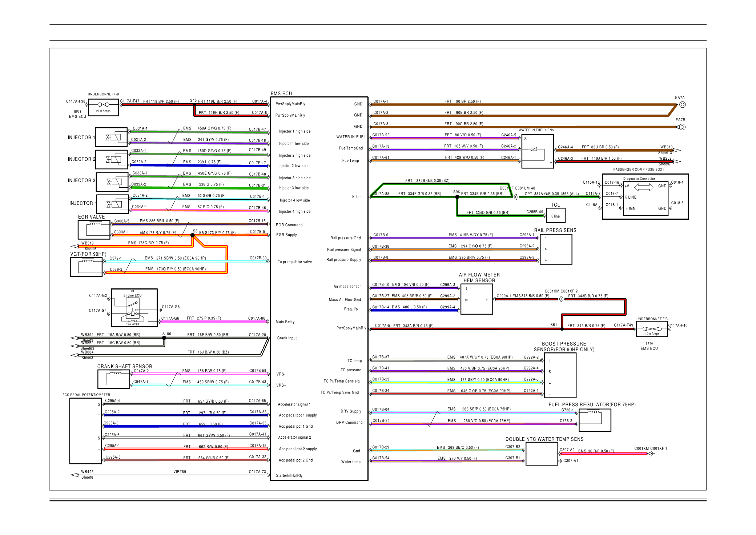Click the Diagnostic Connector double arrow symbol
The image size is (756, 535).
click(644, 187)
